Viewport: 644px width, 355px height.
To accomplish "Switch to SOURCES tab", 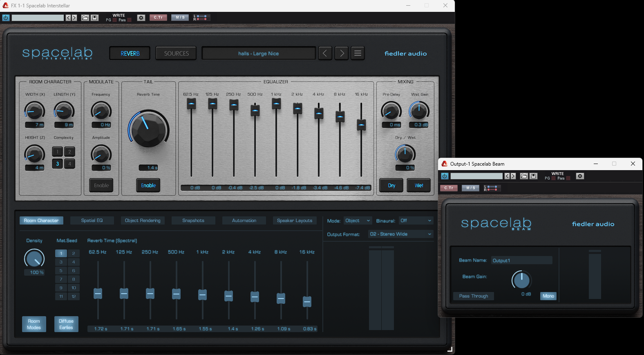I will pos(176,53).
